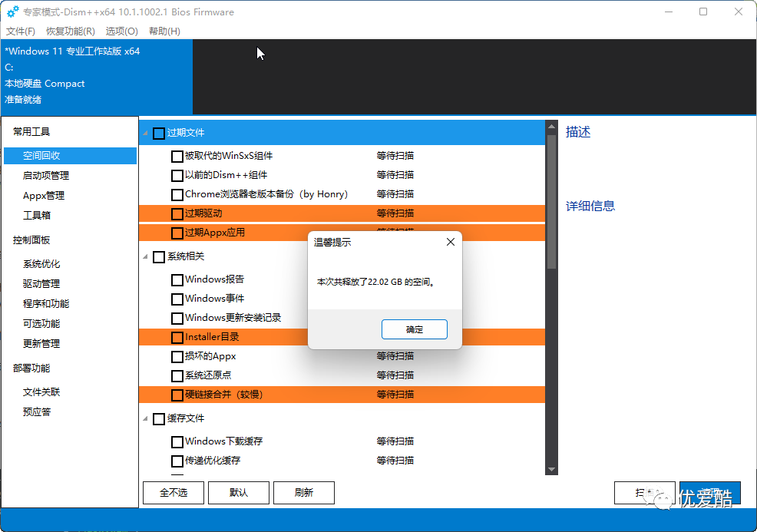Click the 全不选 button
The width and height of the screenshot is (757, 532).
pyautogui.click(x=174, y=492)
